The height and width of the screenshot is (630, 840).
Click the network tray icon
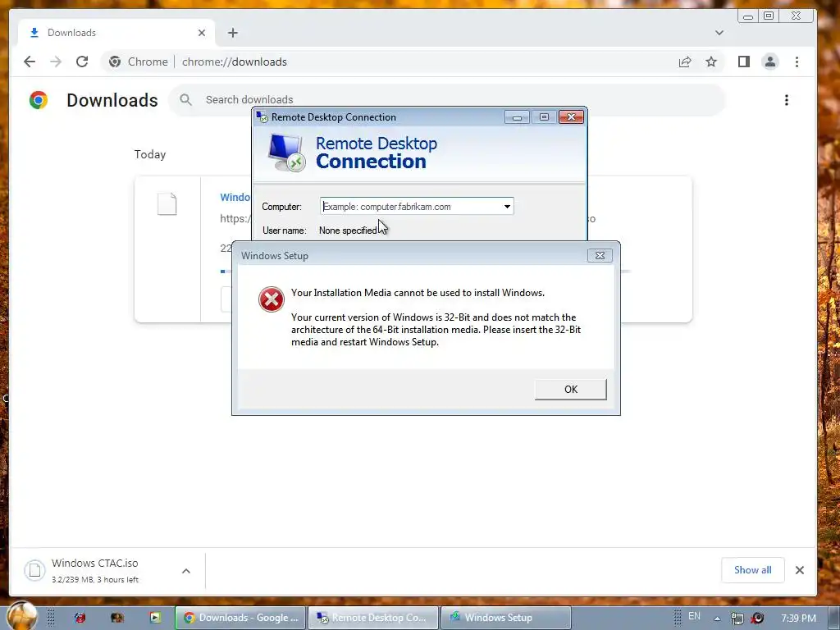(737, 619)
